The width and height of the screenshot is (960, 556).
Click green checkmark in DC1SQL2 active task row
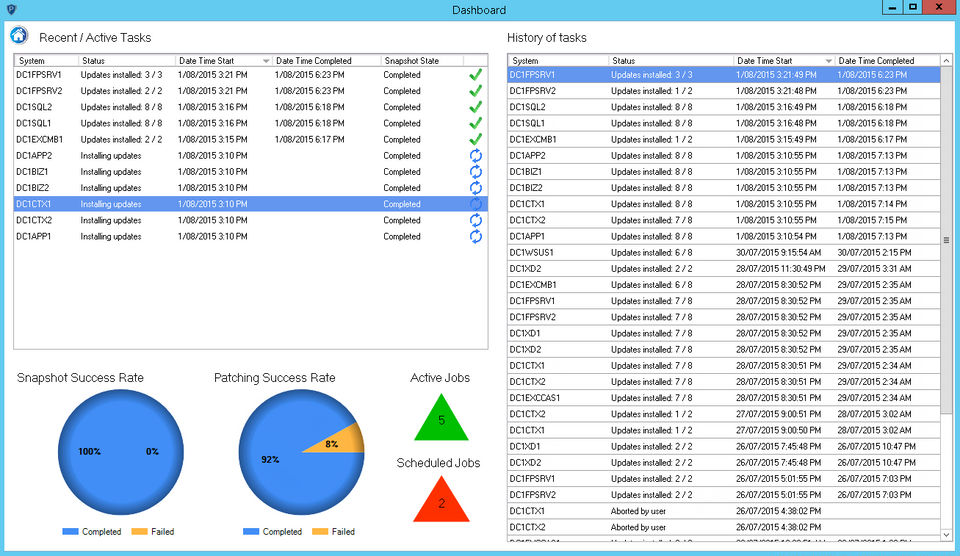[475, 107]
